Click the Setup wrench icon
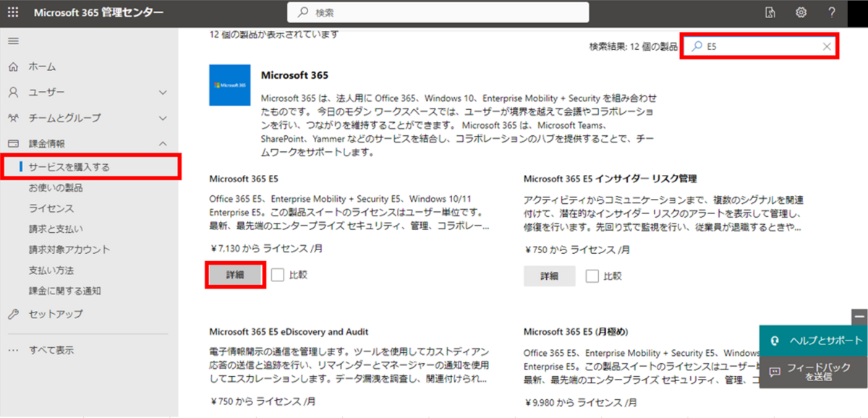This screenshot has width=868, height=418. click(x=13, y=315)
